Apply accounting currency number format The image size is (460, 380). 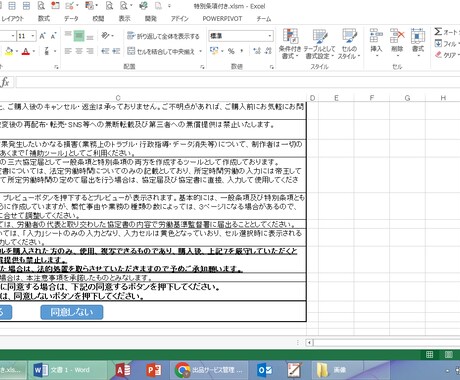click(x=214, y=51)
